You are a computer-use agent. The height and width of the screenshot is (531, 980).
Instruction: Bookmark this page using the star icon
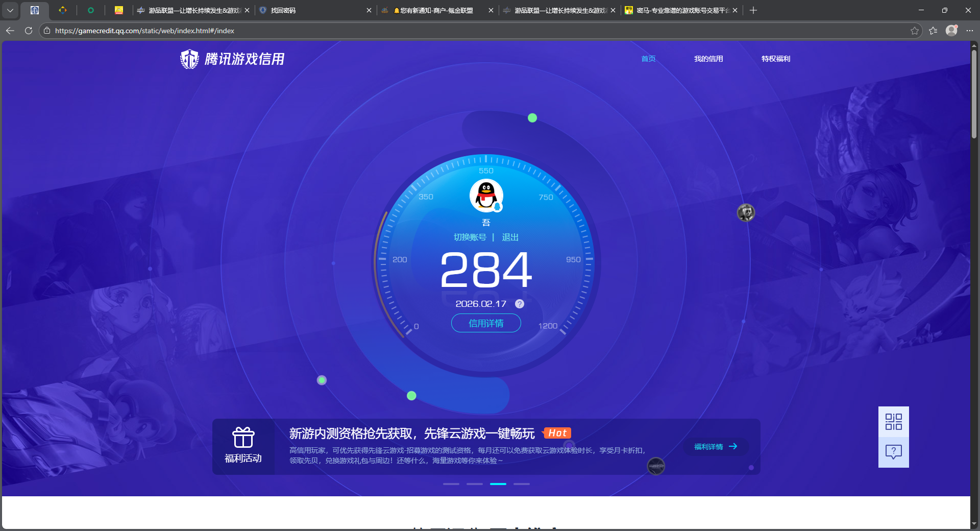click(x=914, y=31)
